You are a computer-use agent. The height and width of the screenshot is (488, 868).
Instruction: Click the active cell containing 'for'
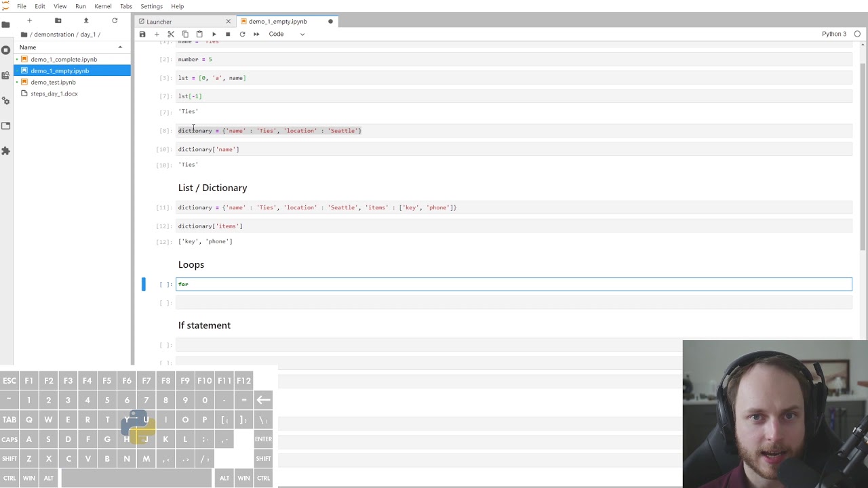(514, 284)
